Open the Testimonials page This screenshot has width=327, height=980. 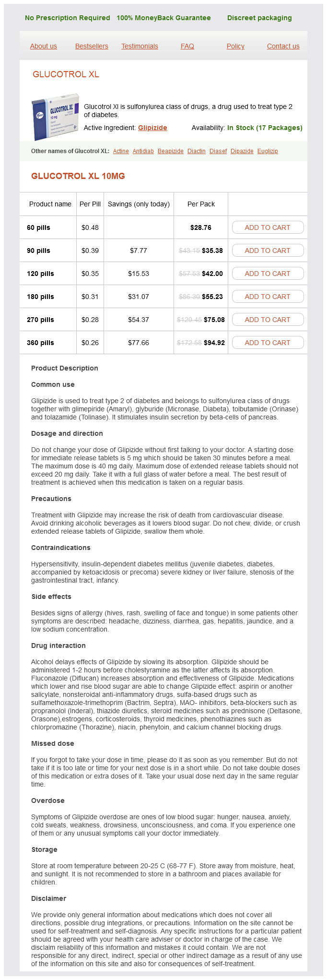(x=140, y=46)
